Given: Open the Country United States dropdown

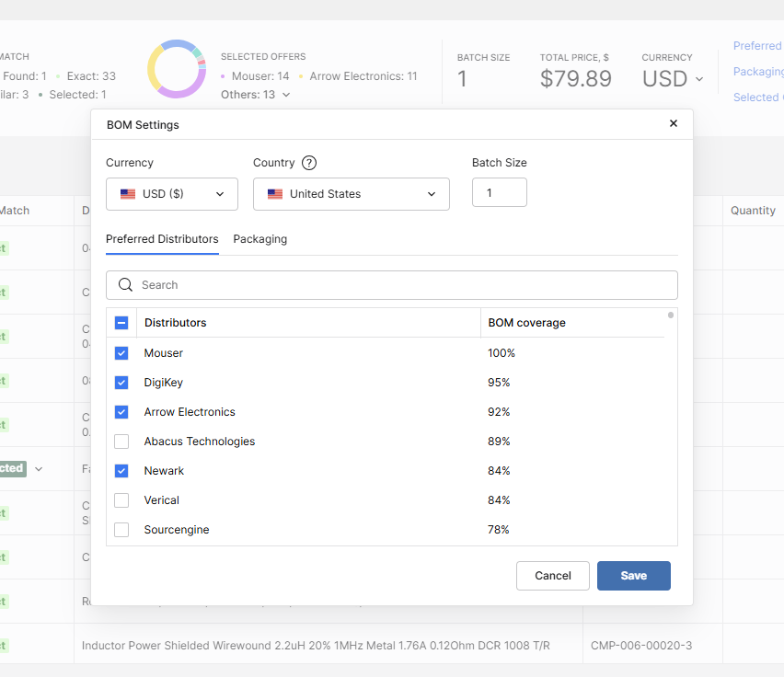Looking at the screenshot, I should coord(352,194).
